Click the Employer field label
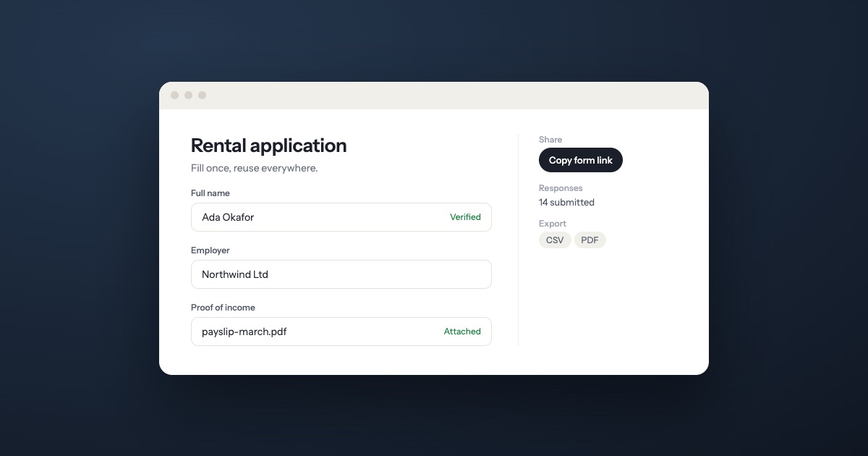 tap(210, 250)
